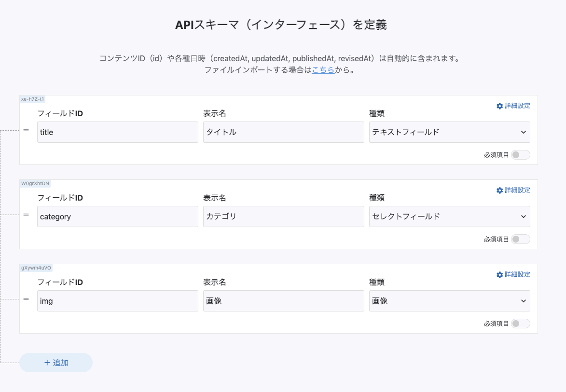
Task: Turn on 必須項目 switch for img field
Action: 520,324
